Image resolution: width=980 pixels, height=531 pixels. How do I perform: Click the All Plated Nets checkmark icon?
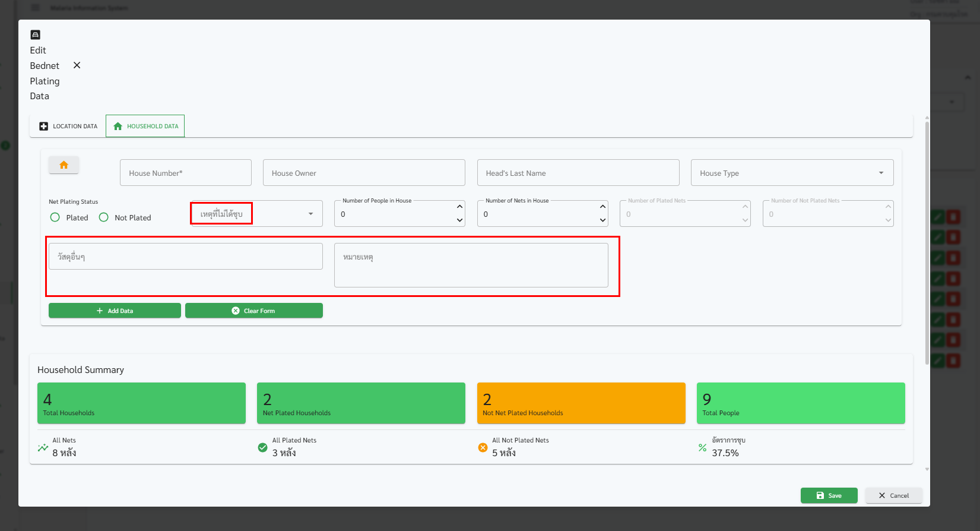(x=262, y=448)
